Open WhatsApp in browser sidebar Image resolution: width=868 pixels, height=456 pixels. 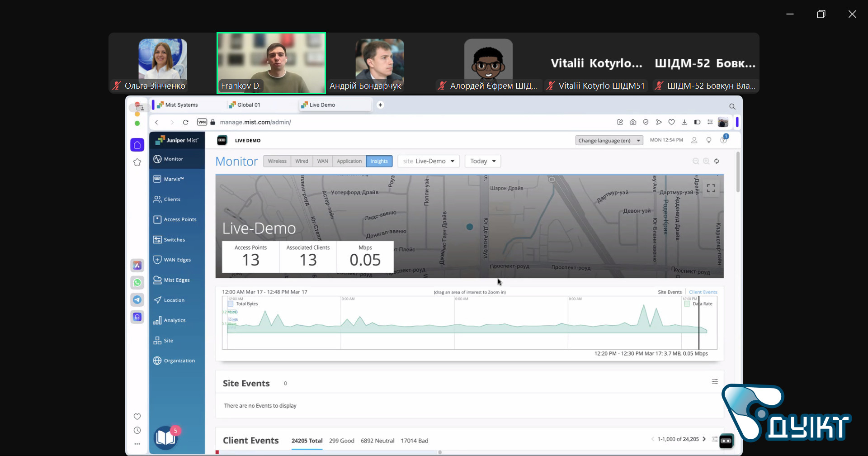tap(137, 282)
